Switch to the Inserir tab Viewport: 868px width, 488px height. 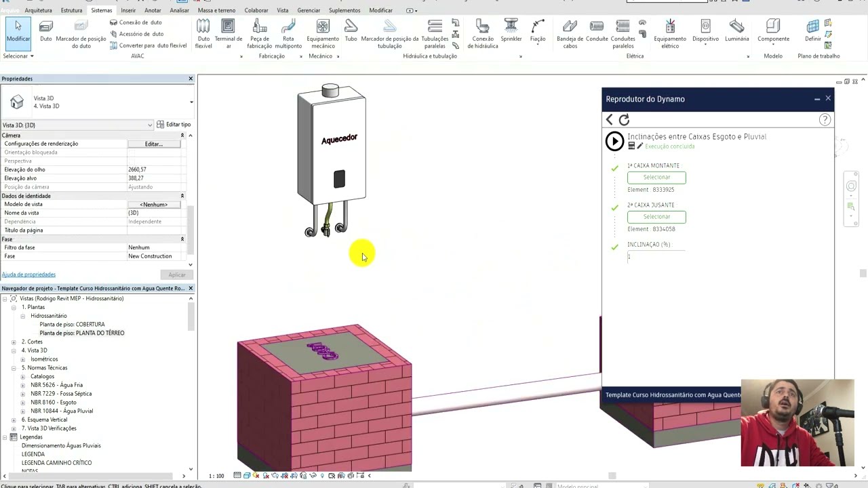coord(128,10)
